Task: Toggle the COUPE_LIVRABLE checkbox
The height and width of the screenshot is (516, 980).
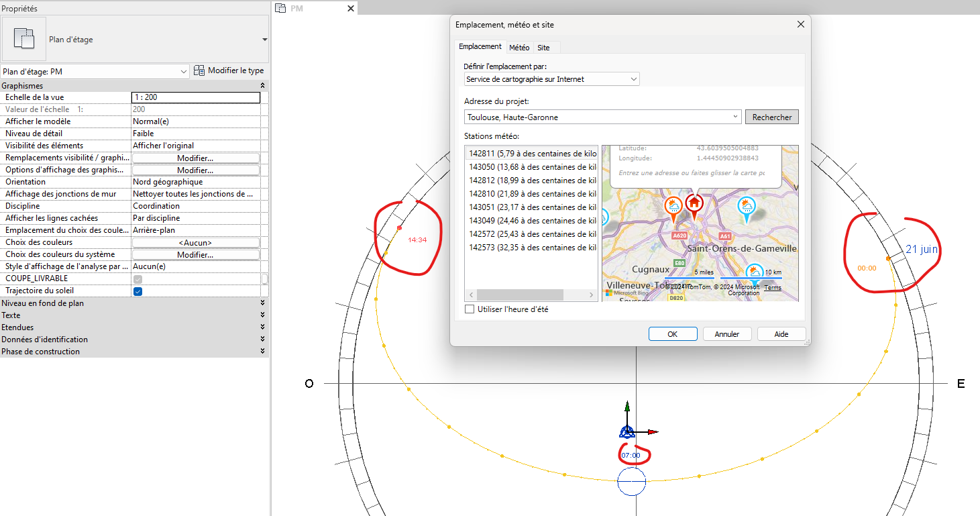Action: 138,278
